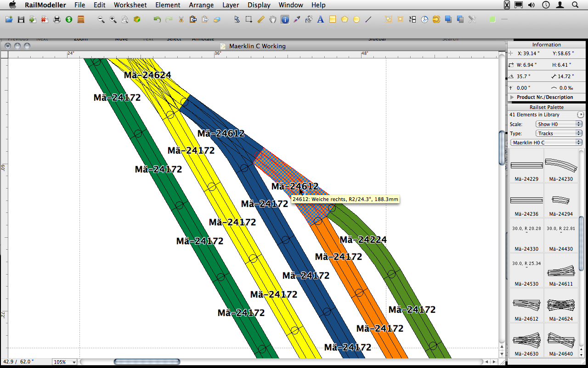
Task: Select the hand pan tool
Action: (273, 19)
